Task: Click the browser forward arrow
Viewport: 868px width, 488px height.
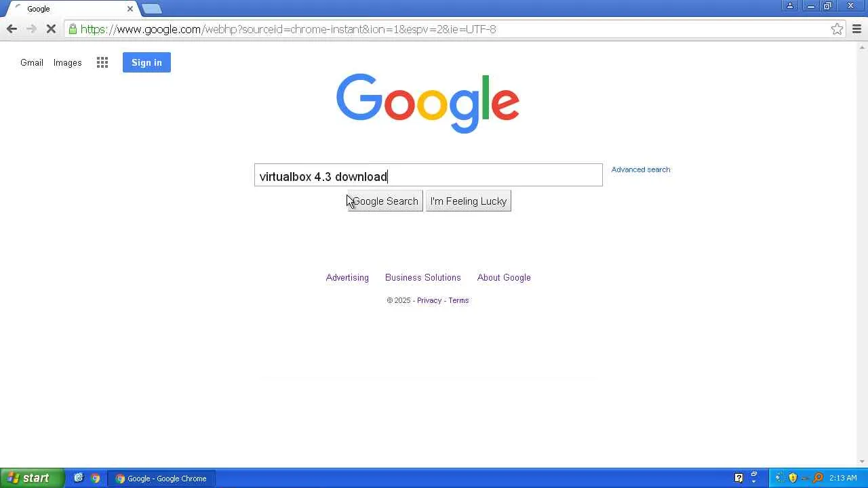Action: [x=31, y=28]
